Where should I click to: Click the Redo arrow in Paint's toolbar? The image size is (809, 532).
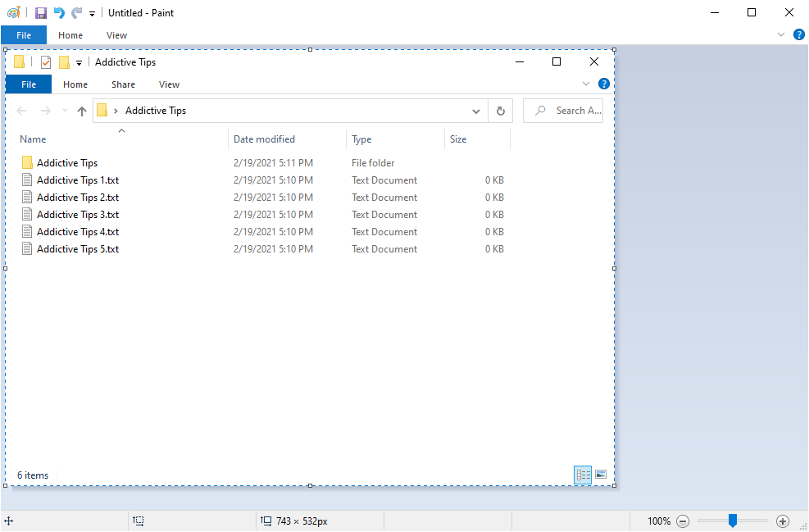pos(76,13)
